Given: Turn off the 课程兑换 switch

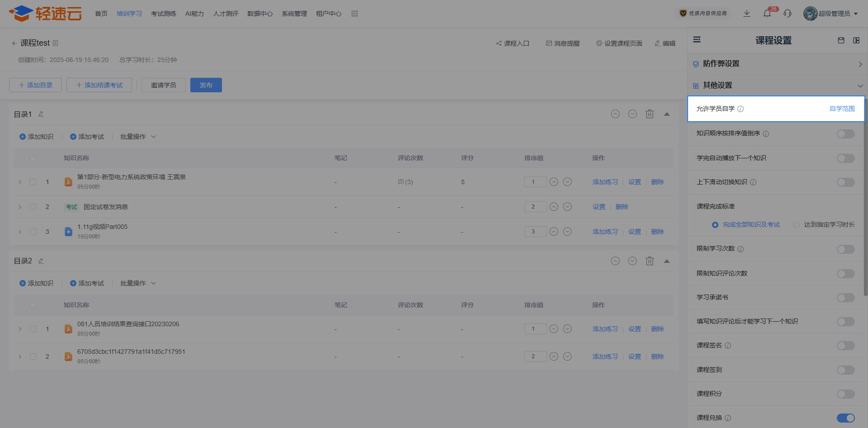Looking at the screenshot, I should (845, 418).
